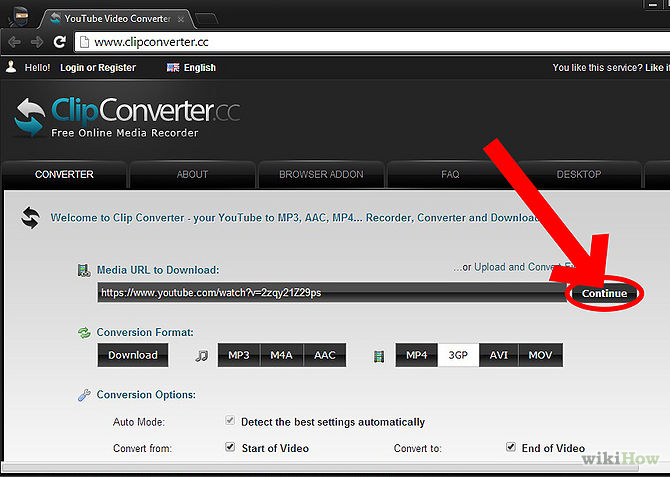Click the music note audio icon
Image resolution: width=670 pixels, height=477 pixels.
(202, 355)
